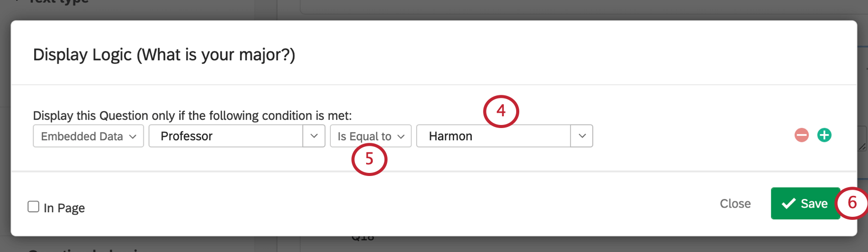Expand the Harmon value dropdown arrow
868x252 pixels.
tap(582, 136)
